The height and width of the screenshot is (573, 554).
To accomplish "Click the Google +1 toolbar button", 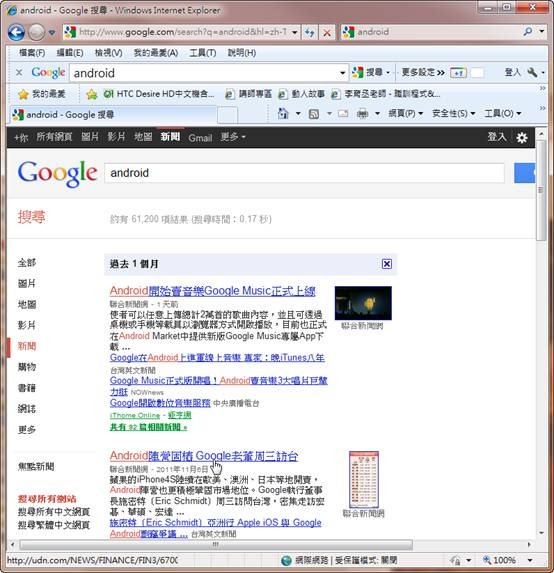I will [x=458, y=73].
